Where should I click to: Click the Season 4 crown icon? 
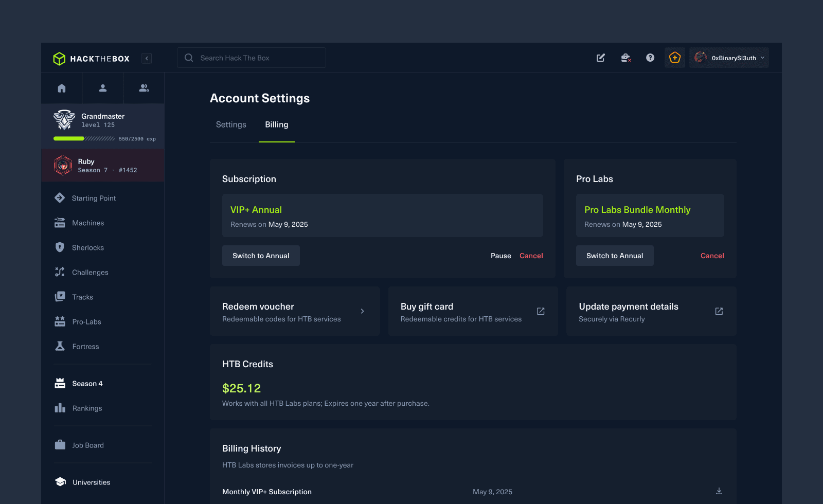60,383
